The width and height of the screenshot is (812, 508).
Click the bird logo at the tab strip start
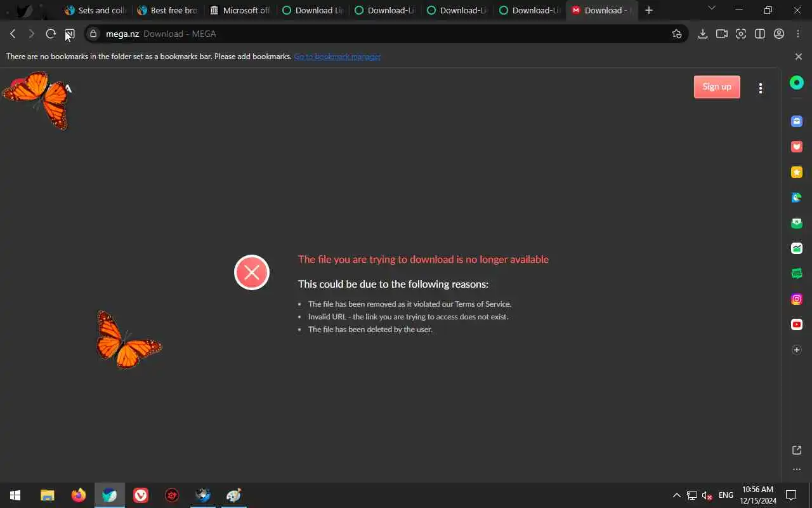23,10
